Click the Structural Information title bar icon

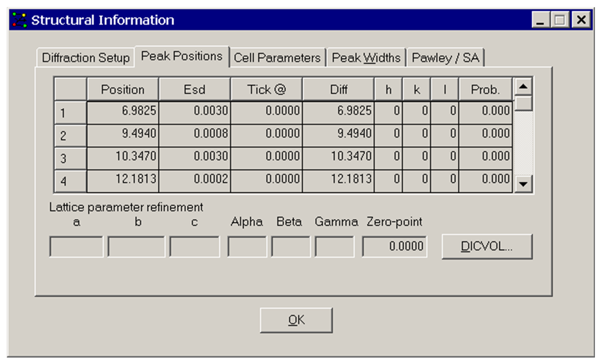19,20
